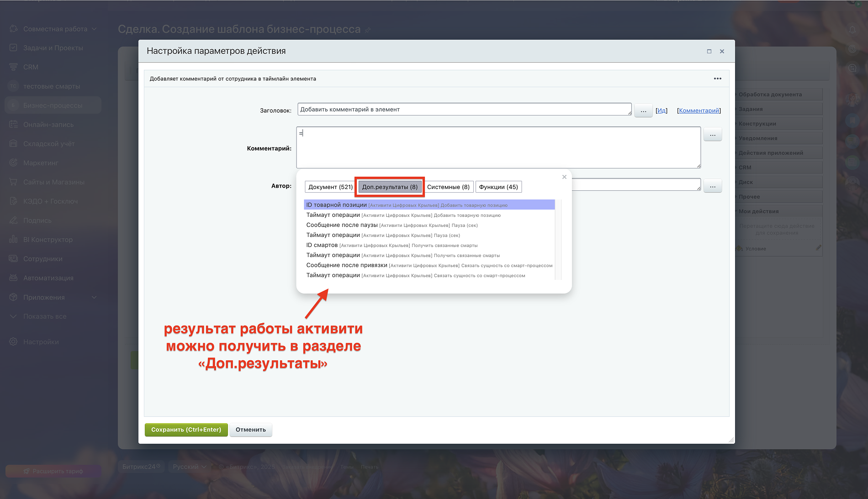Click the [Ид] link

[661, 110]
